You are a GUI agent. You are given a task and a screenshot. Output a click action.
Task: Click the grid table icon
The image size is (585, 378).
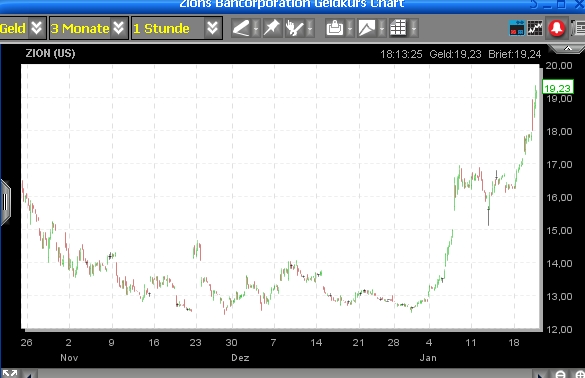click(398, 28)
